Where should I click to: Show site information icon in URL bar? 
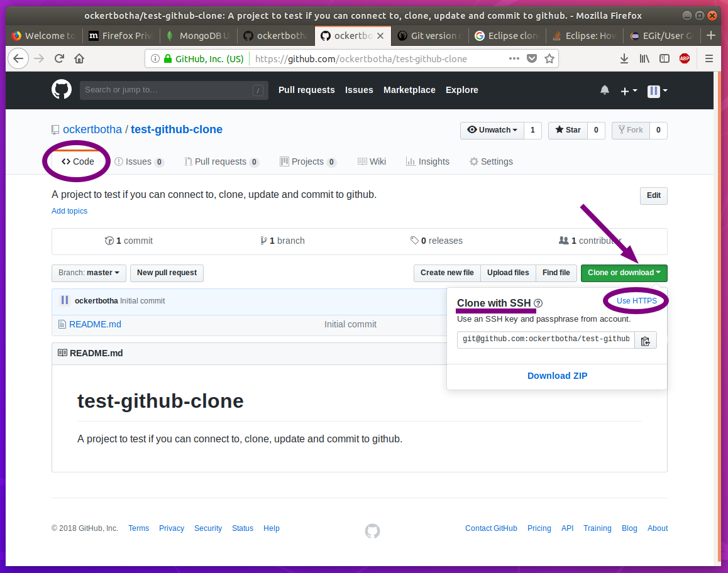pyautogui.click(x=155, y=58)
